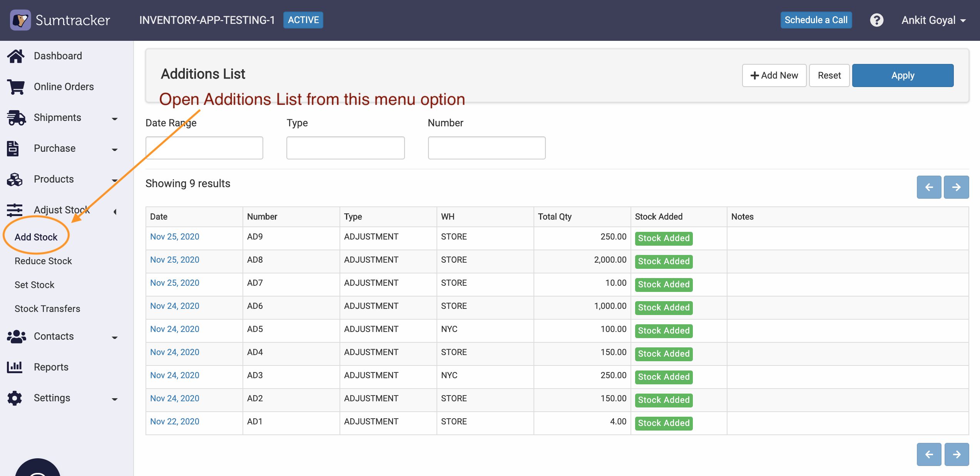Viewport: 980px width, 476px height.
Task: Open the AD6 row's date link
Action: (175, 306)
